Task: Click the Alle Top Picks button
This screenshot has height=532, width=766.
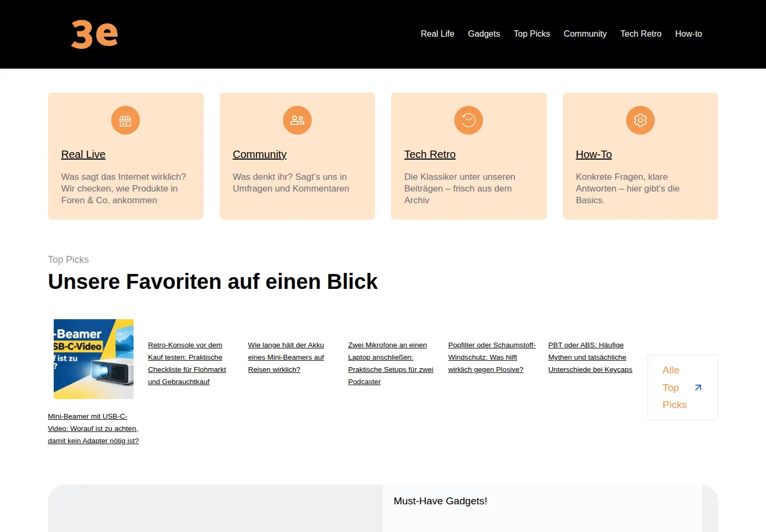Action: (x=682, y=388)
